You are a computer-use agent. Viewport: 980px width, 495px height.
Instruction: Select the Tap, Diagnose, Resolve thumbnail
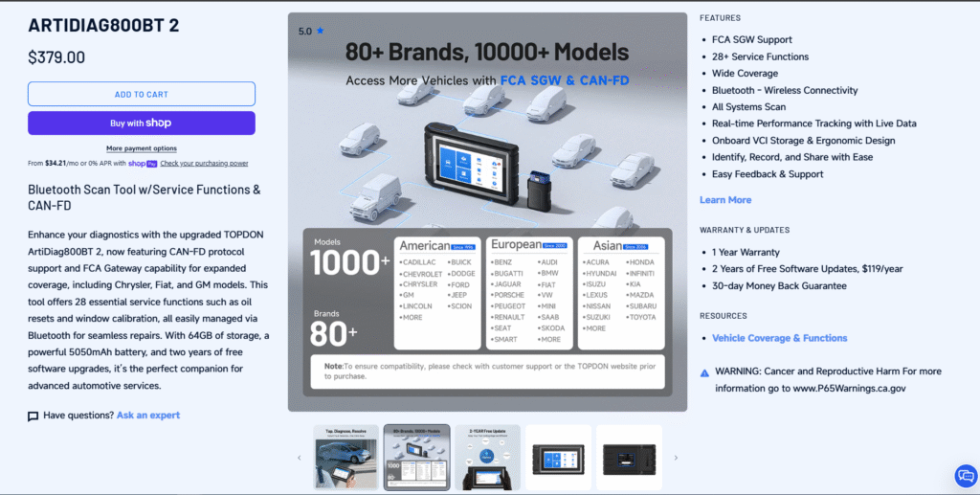[x=345, y=458]
